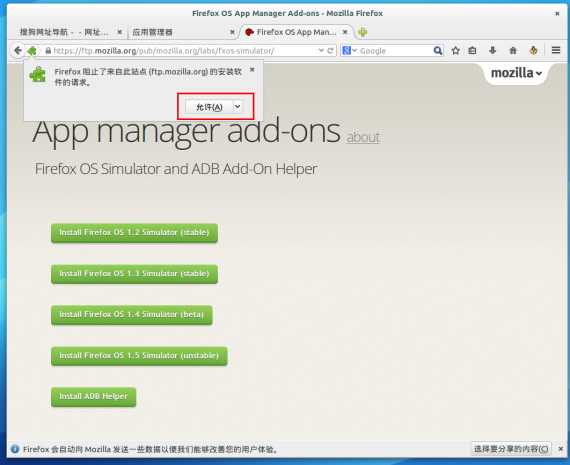Close the data sharing info bar
The image size is (570, 465).
click(561, 449)
